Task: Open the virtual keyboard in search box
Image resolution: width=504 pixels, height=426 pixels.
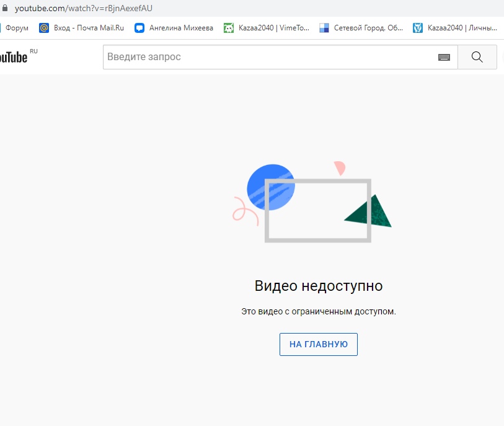Action: point(444,57)
